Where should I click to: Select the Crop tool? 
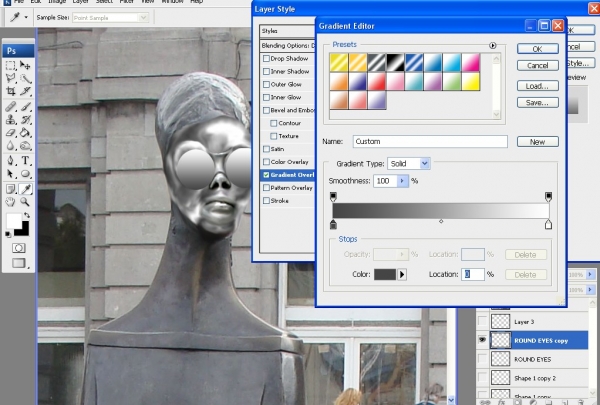(x=11, y=91)
